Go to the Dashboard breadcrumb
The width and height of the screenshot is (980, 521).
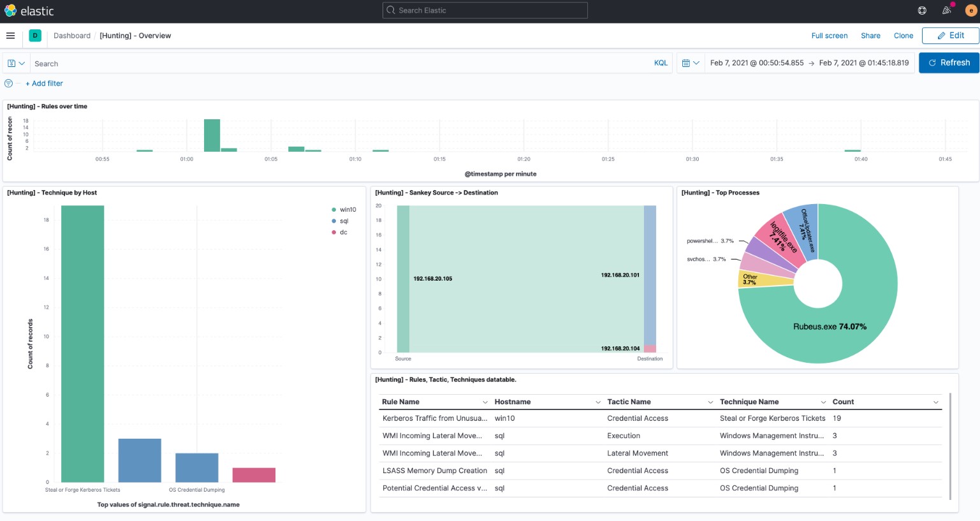(72, 36)
